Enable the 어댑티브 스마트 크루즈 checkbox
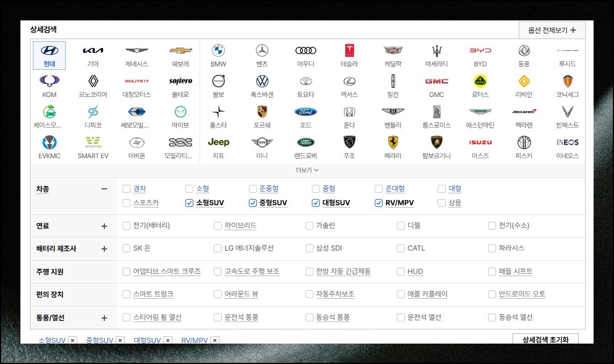Screen dimensions: 614x364 (126, 272)
